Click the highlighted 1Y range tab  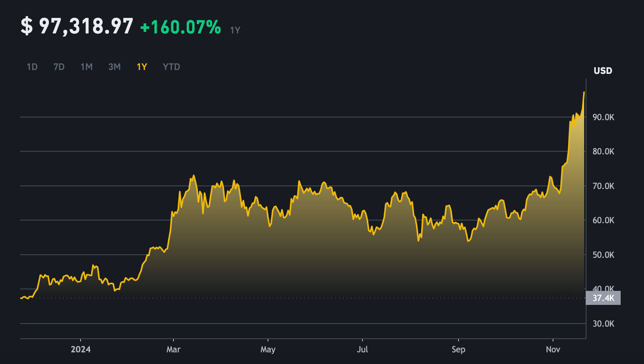(x=142, y=67)
